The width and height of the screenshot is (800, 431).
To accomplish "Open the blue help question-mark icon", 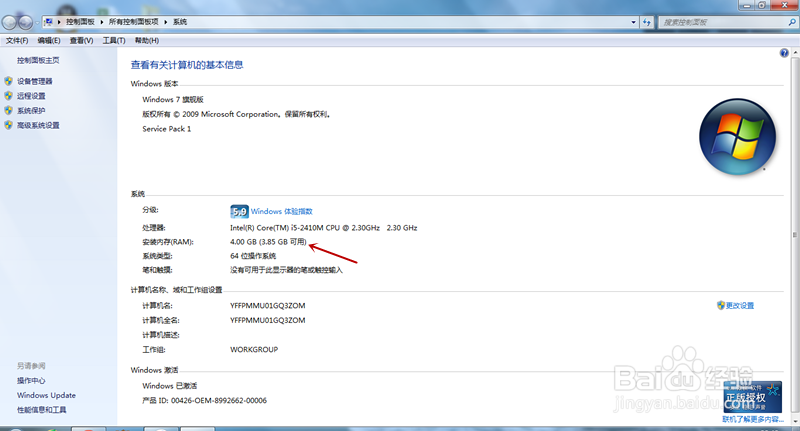I will (784, 53).
